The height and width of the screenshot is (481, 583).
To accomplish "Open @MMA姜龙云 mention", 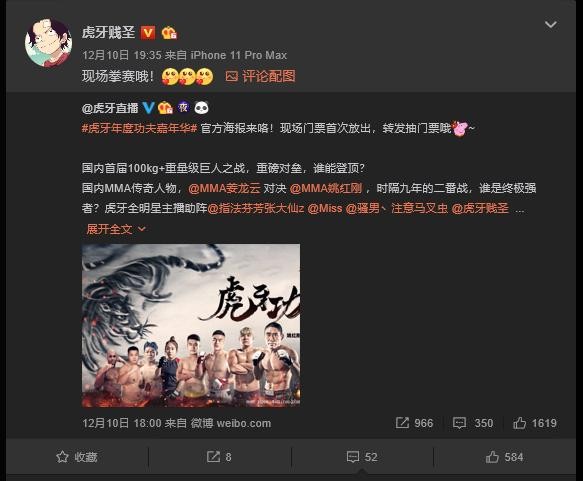I will 224,188.
